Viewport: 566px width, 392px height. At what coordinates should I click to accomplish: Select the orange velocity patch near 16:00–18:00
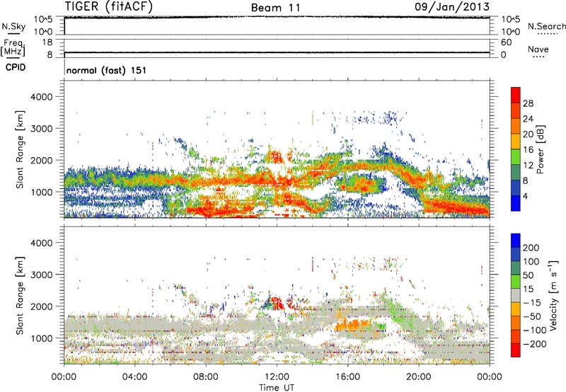352,325
